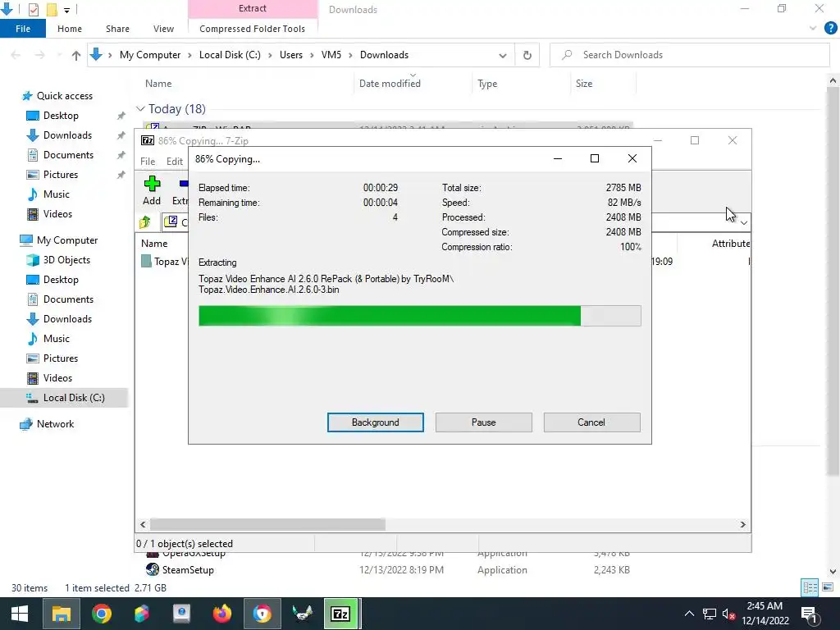Open Explorer help question mark
840x630 pixels.
point(830,28)
